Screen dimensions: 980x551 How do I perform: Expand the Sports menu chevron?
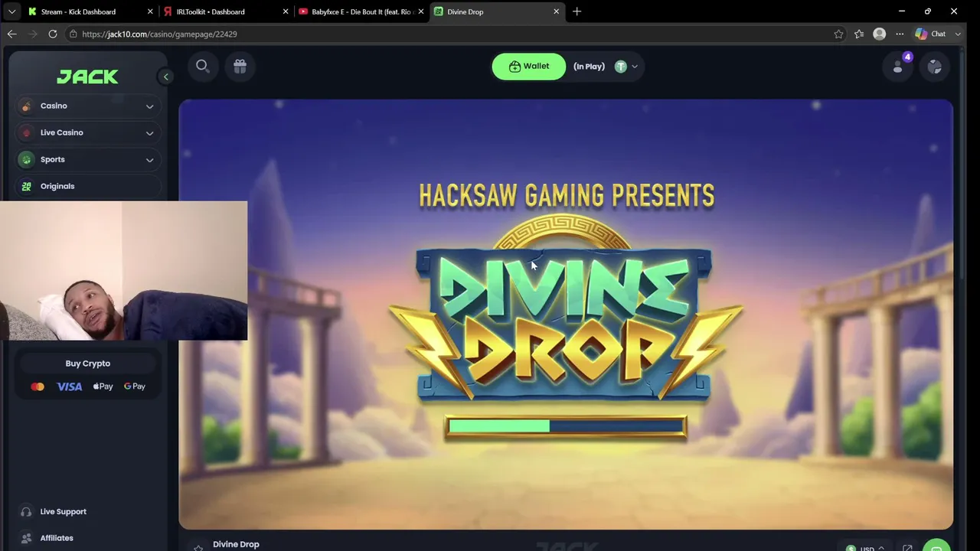(149, 160)
